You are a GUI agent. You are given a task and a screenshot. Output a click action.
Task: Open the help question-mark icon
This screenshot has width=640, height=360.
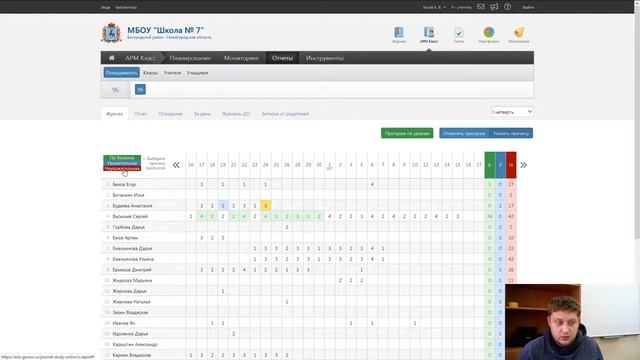(x=507, y=7)
